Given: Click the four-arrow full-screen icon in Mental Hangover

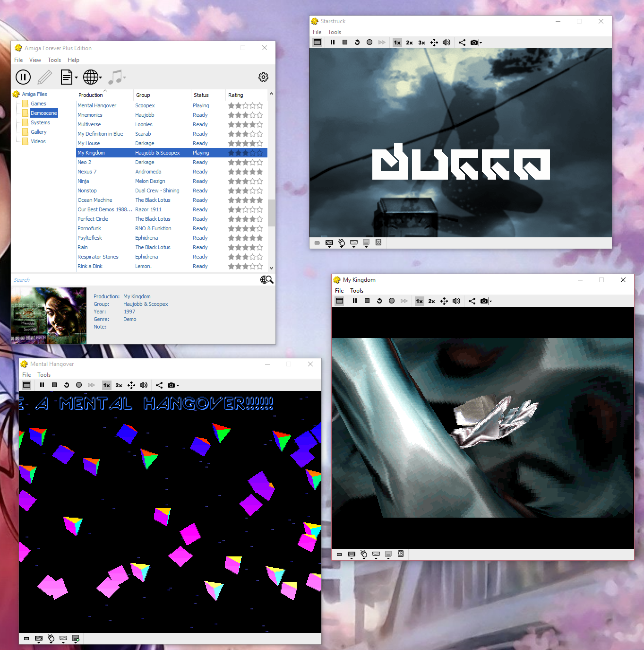Looking at the screenshot, I should click(x=131, y=385).
